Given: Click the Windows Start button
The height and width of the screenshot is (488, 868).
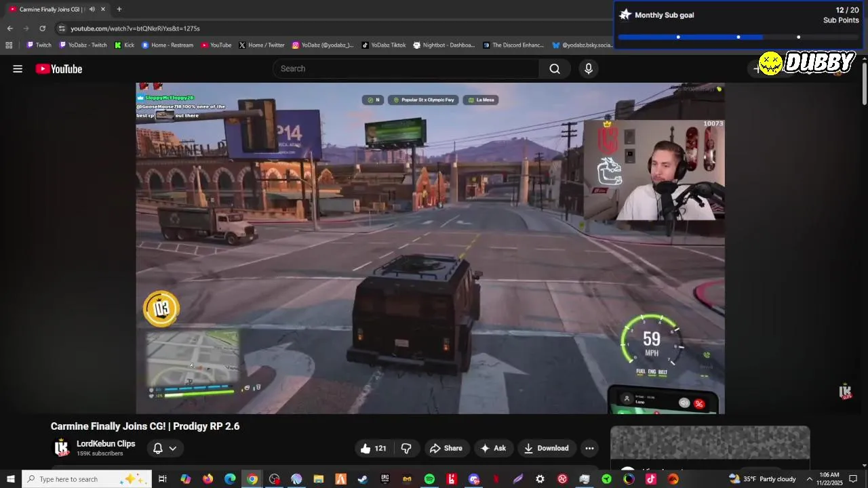Looking at the screenshot, I should (10, 479).
